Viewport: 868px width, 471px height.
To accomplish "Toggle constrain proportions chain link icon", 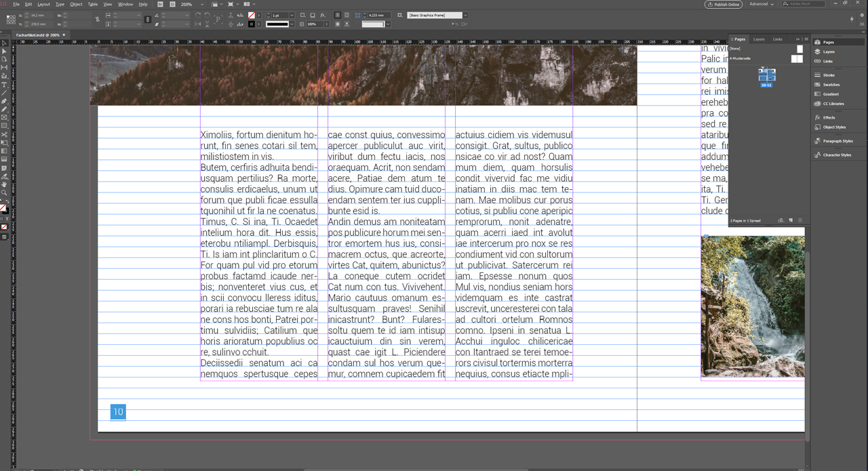I will click(96, 19).
